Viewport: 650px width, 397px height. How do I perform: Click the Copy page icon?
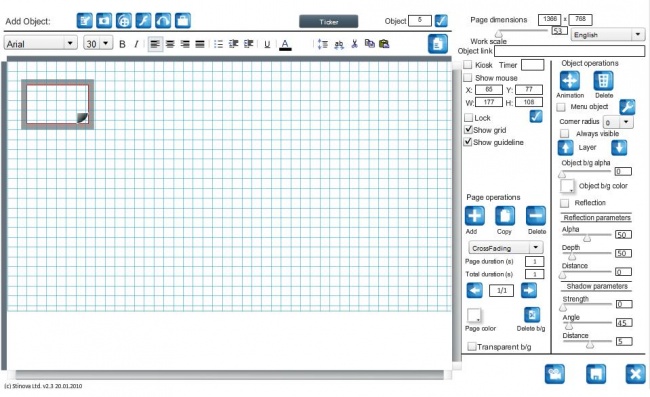[x=505, y=216]
